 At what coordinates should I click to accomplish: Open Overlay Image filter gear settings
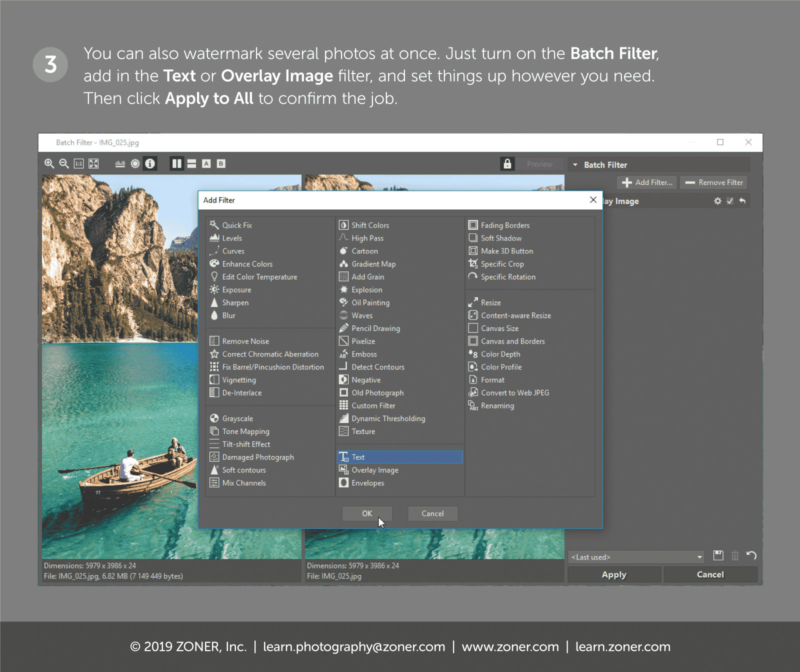(717, 201)
